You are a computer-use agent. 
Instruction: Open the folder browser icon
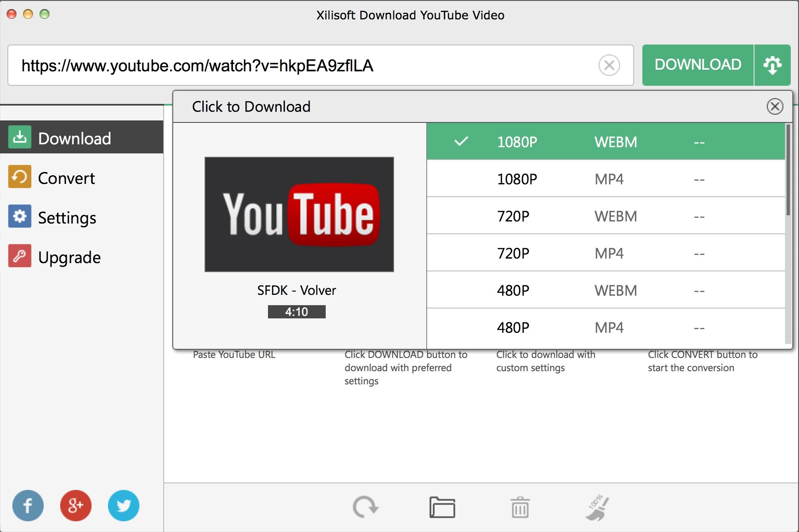[442, 506]
